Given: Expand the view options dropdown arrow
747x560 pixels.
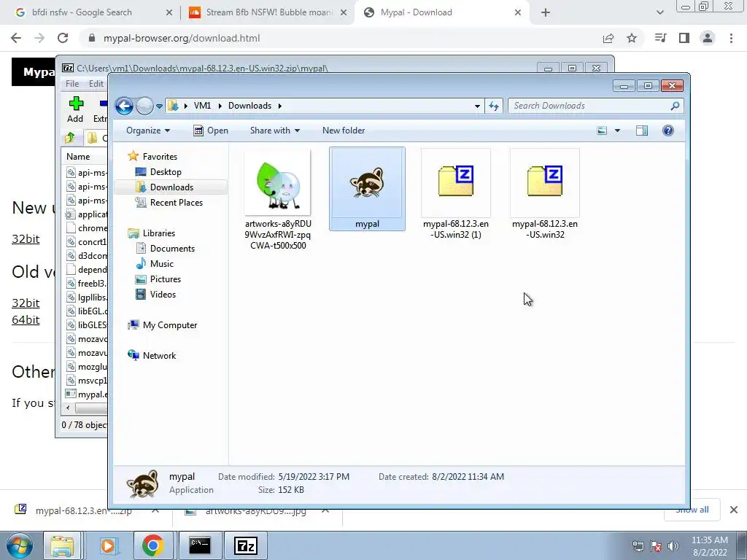Looking at the screenshot, I should tap(617, 131).
